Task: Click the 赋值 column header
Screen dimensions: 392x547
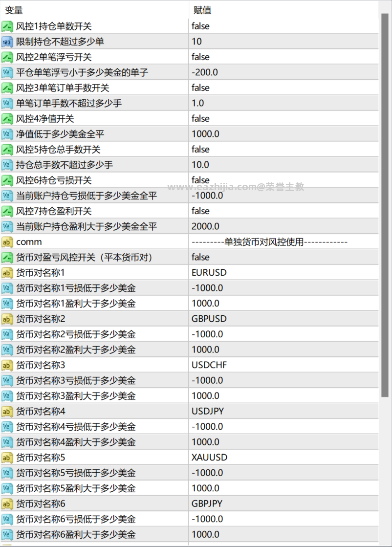Action: point(202,10)
